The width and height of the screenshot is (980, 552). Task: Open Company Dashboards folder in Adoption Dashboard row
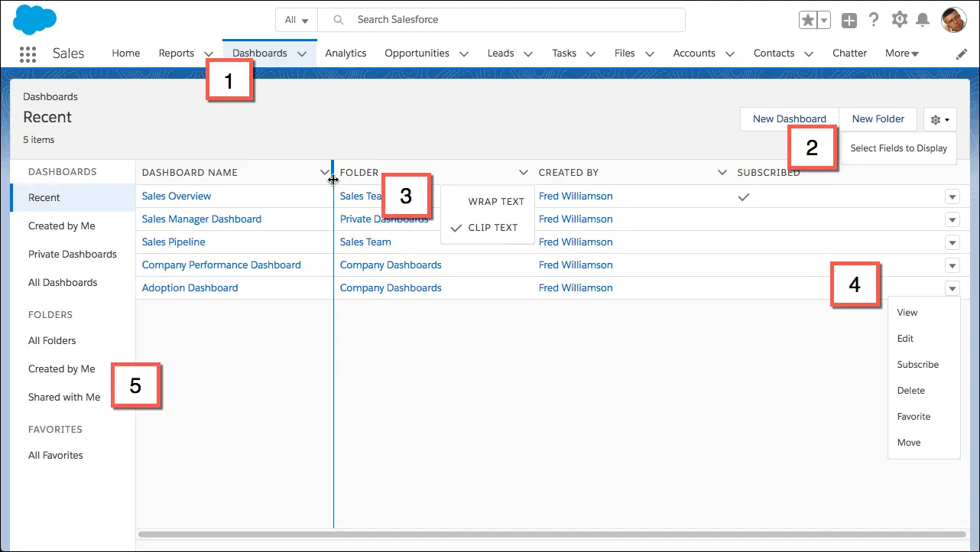point(391,288)
